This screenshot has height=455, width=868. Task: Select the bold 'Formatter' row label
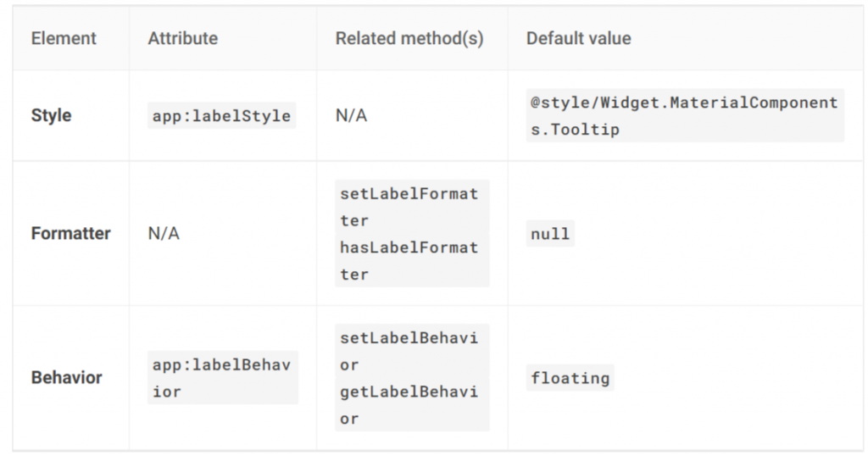coord(70,233)
